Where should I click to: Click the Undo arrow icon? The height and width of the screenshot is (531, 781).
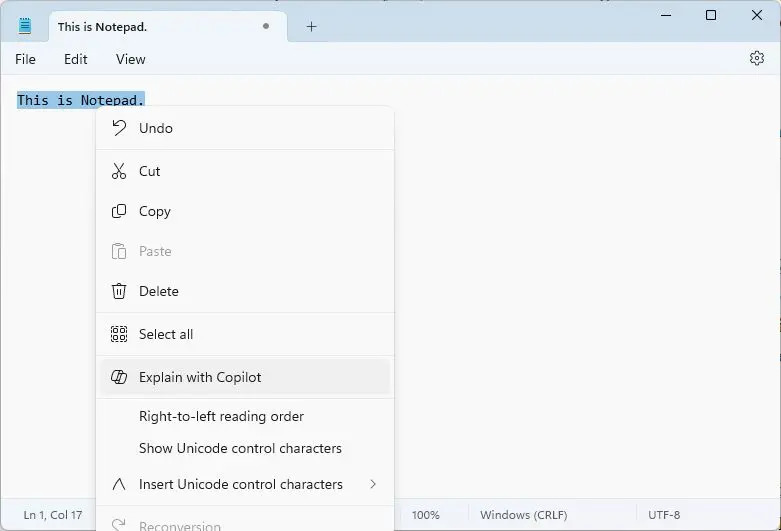click(x=119, y=128)
